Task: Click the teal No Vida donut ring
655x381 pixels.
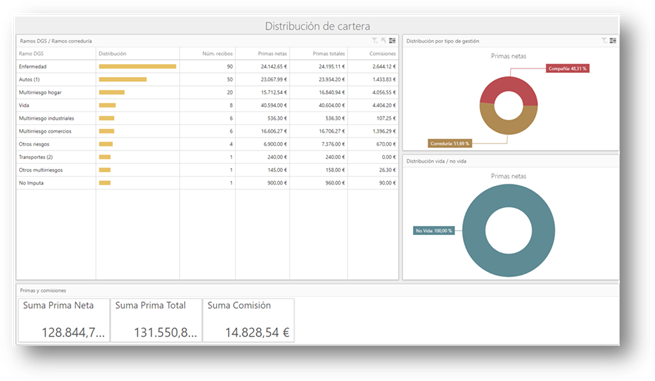Action: [508, 265]
